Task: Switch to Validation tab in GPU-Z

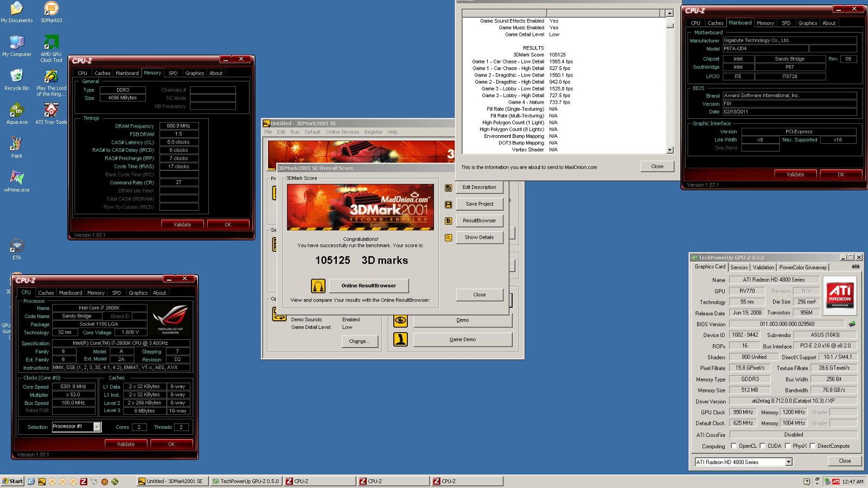Action: (x=763, y=267)
